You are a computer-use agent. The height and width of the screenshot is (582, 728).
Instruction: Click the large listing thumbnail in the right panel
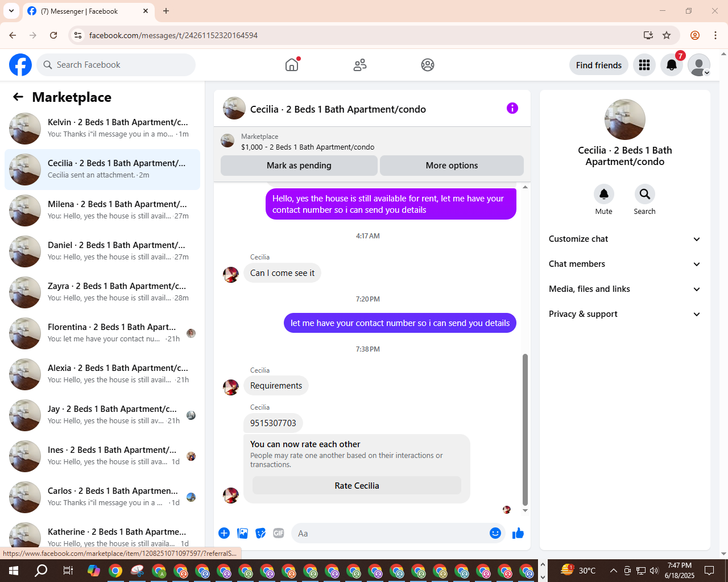click(625, 119)
